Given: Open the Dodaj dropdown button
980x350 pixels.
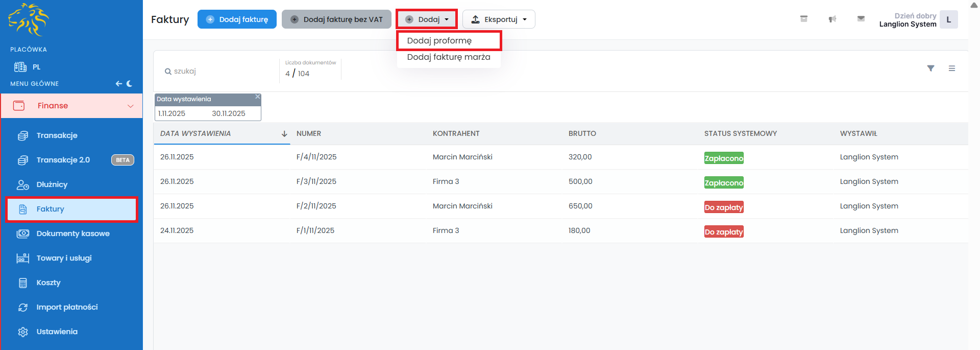Looking at the screenshot, I should coord(427,19).
